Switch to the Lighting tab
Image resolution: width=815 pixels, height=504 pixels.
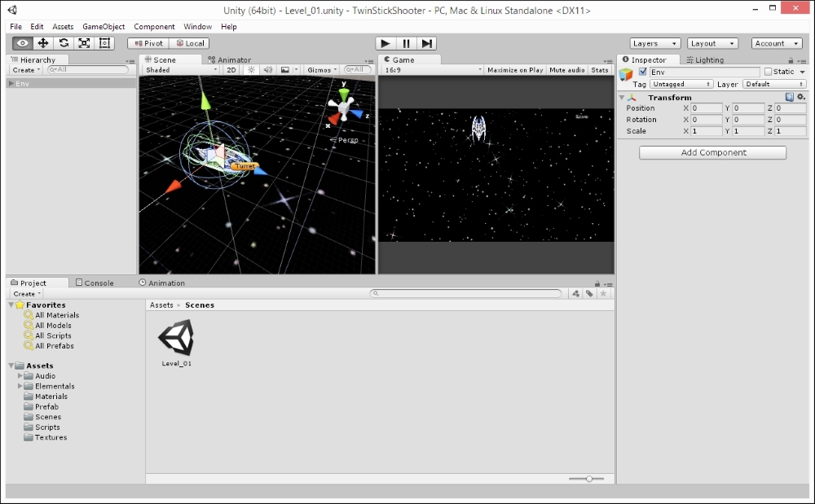[705, 59]
